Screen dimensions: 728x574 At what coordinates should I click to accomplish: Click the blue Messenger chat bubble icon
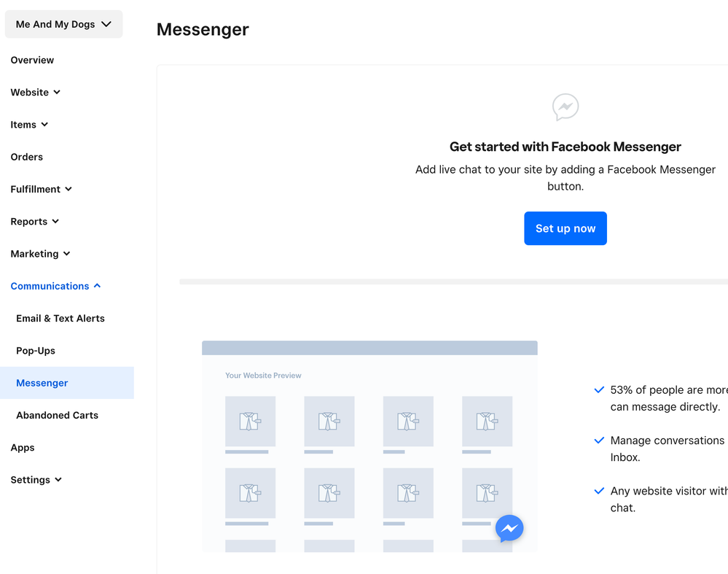[509, 528]
